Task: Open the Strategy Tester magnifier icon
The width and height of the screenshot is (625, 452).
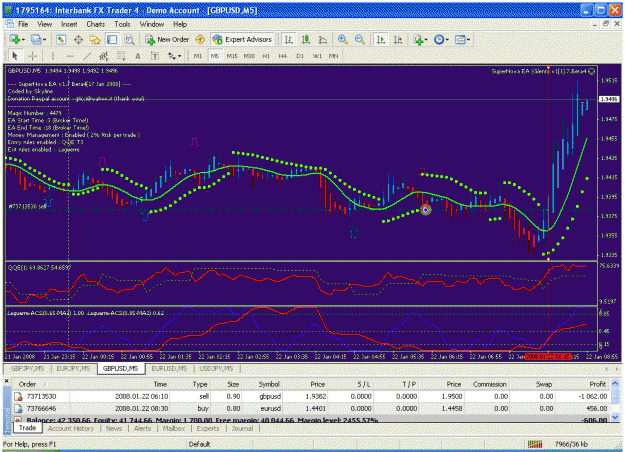Action: [129, 39]
